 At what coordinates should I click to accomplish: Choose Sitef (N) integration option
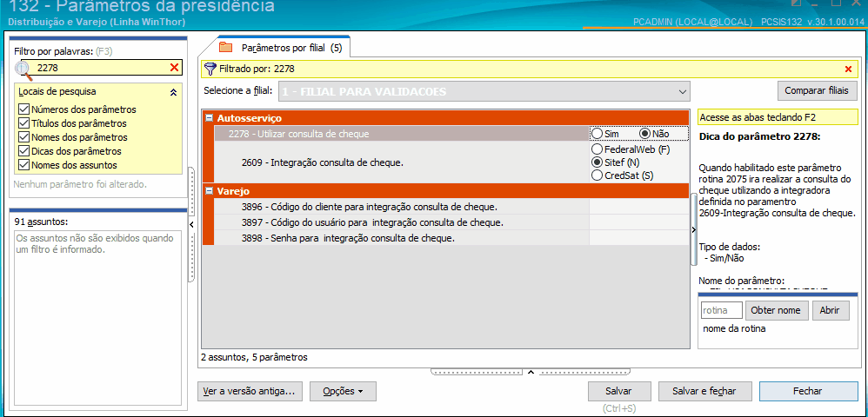coord(597,162)
